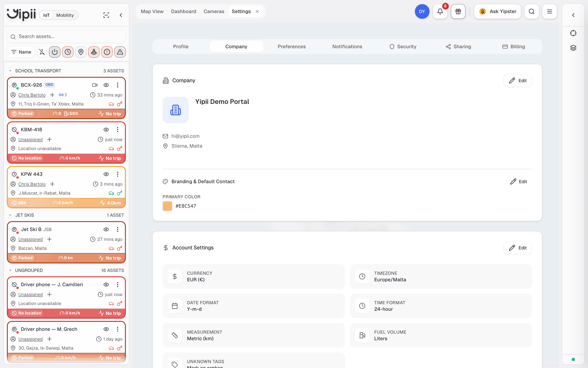Add driver to KBM-418 with plus icon

[x=49, y=139]
